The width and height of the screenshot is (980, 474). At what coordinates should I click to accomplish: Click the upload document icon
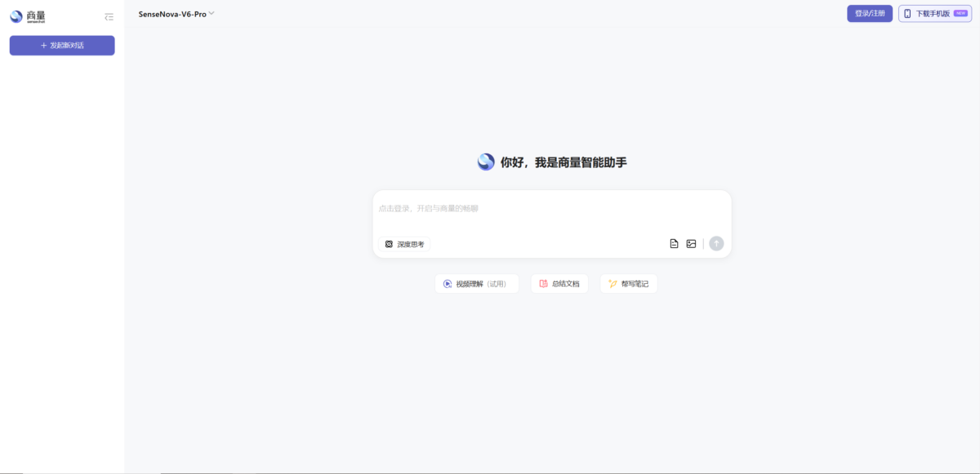click(674, 244)
